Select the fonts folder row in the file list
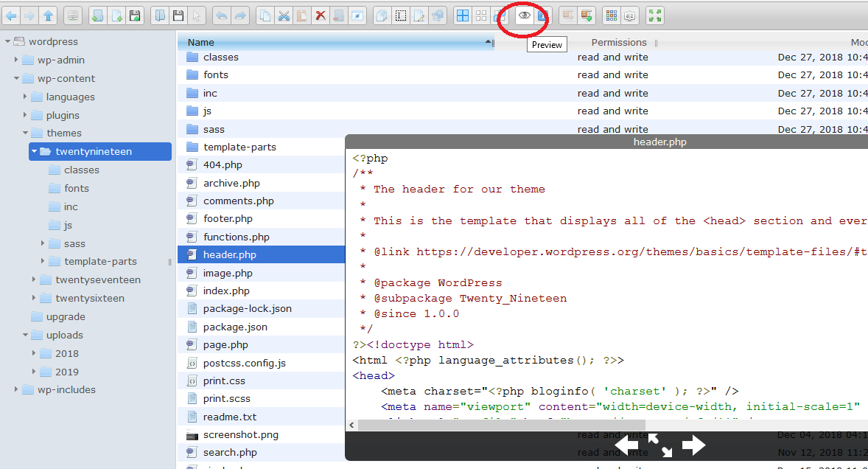868x469 pixels. (x=522, y=74)
